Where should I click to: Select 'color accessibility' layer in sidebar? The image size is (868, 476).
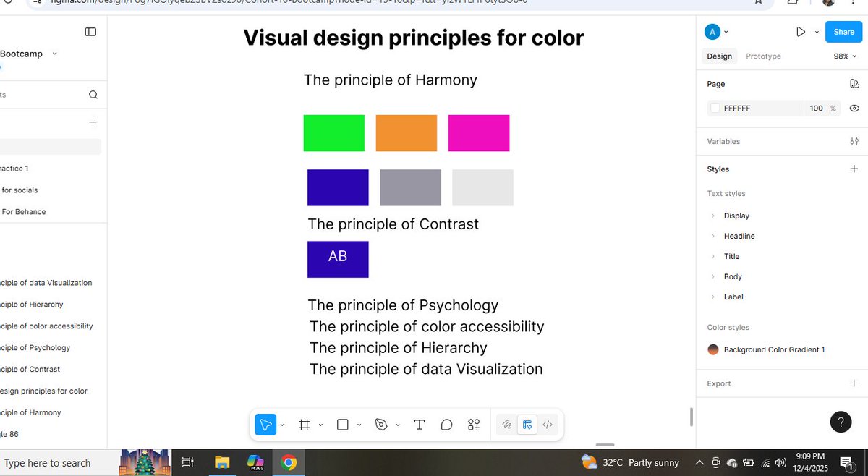point(47,326)
